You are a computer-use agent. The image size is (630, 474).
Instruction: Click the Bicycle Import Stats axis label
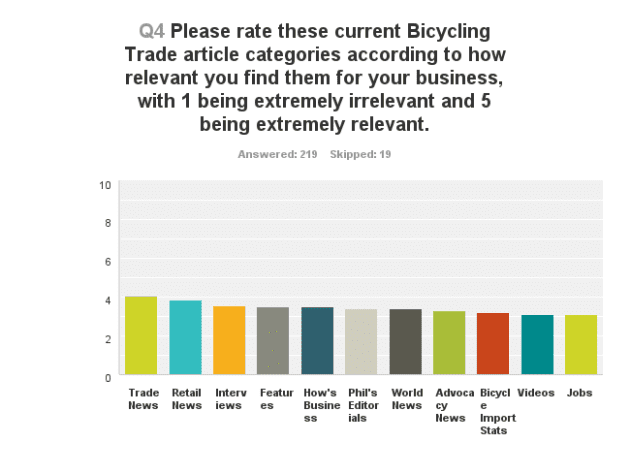tap(495, 412)
